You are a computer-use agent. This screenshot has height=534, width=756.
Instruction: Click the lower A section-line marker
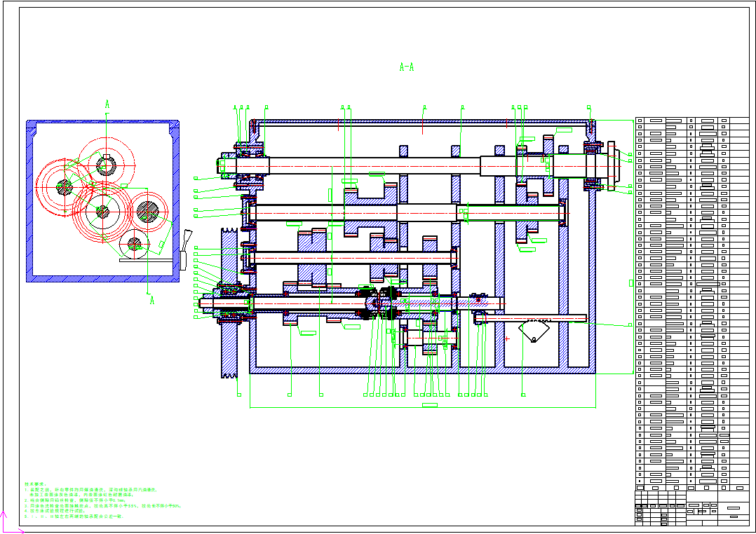coord(151,300)
